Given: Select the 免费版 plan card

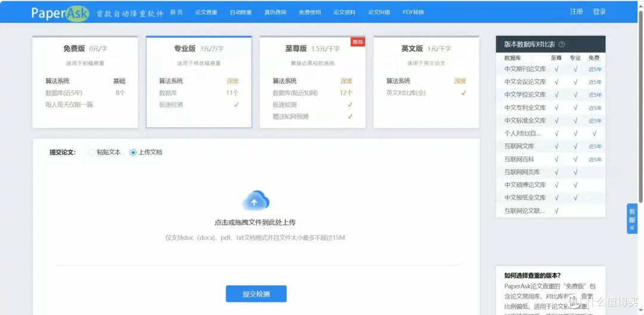Looking at the screenshot, I should tap(85, 82).
